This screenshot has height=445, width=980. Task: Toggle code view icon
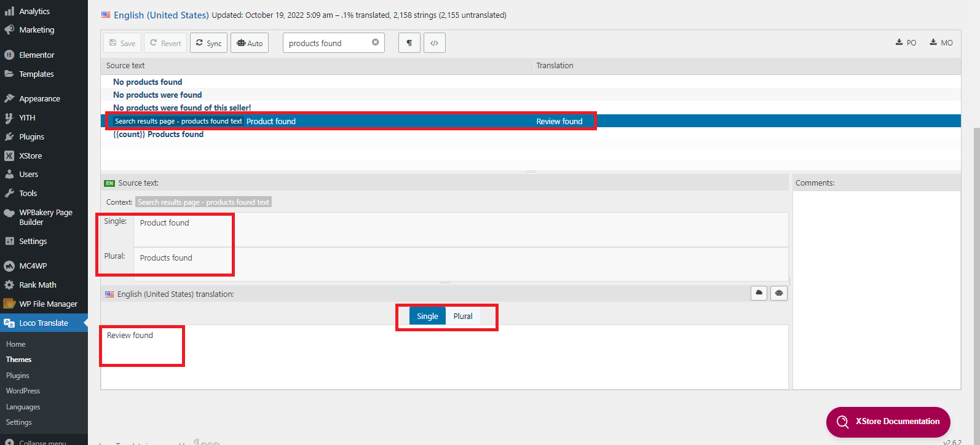coord(434,43)
